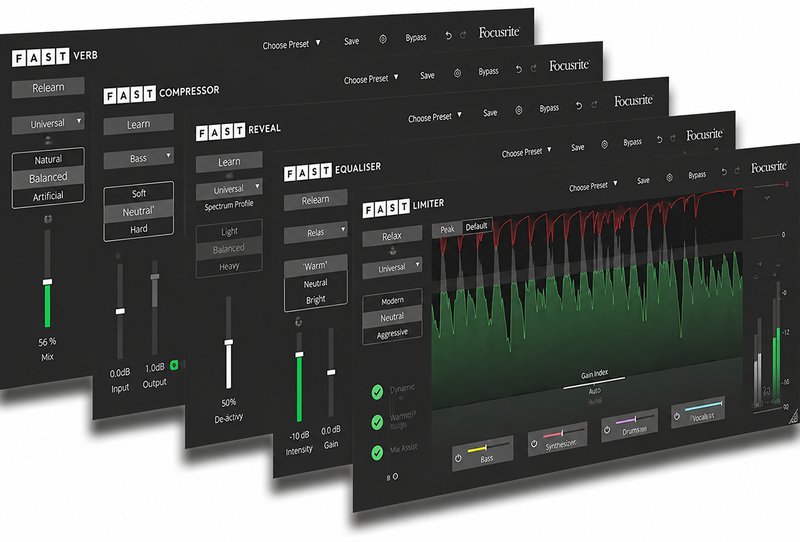Select Natural style in FAST Verb
The height and width of the screenshot is (542, 800).
(48, 159)
